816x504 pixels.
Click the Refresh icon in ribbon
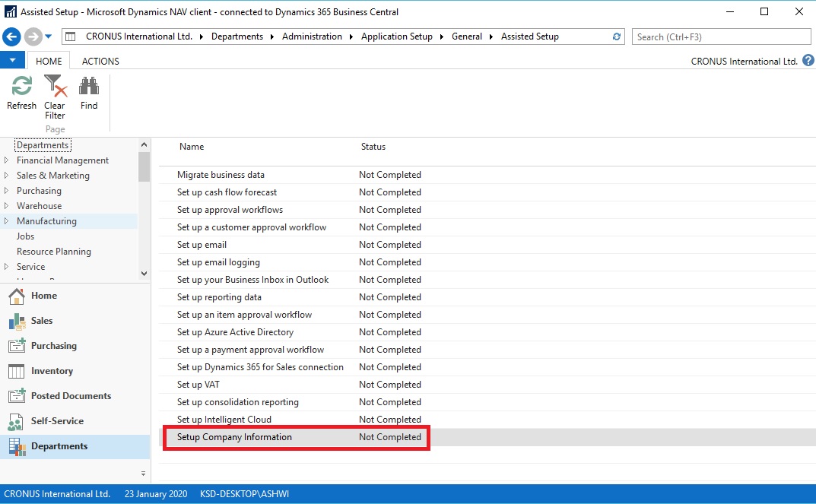click(21, 87)
